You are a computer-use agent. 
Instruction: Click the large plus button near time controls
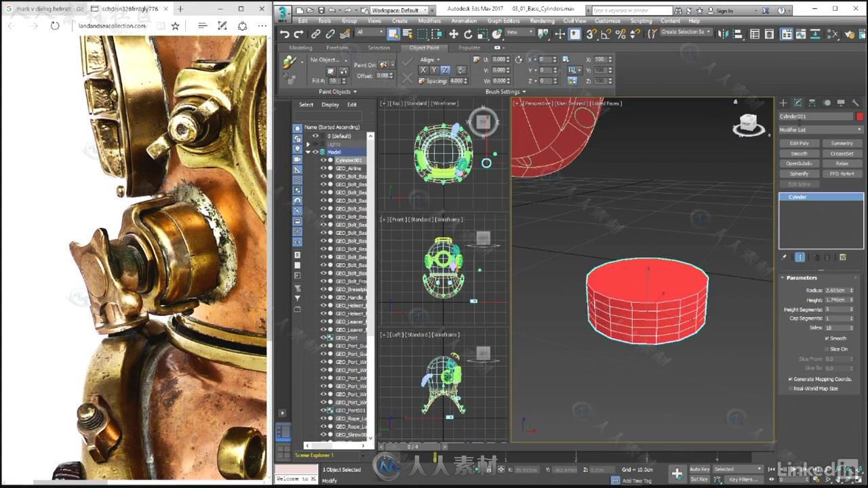pyautogui.click(x=677, y=473)
